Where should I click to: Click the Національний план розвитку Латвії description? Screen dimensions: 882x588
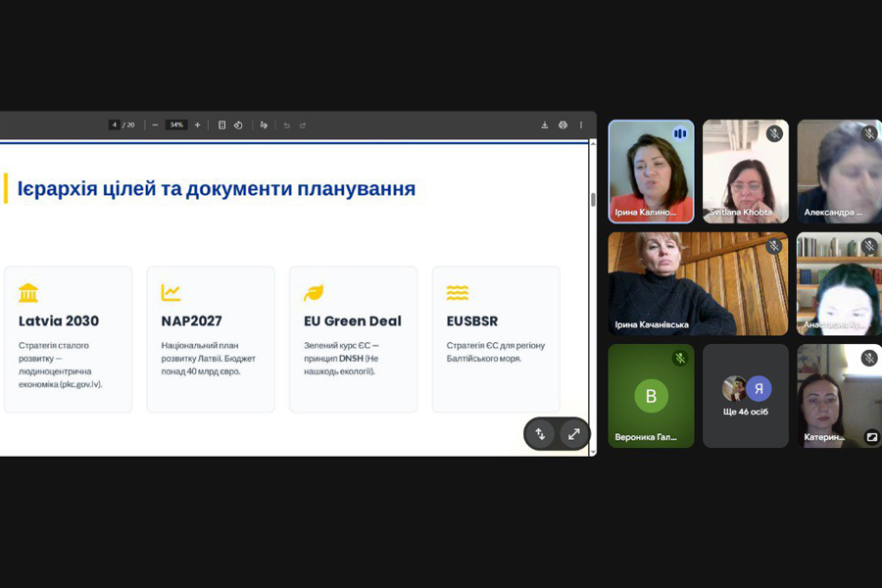pos(208,359)
